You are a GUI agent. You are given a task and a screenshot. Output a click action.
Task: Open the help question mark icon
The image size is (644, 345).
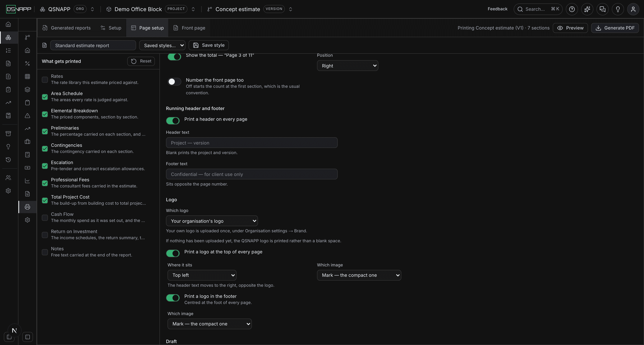pos(572,9)
